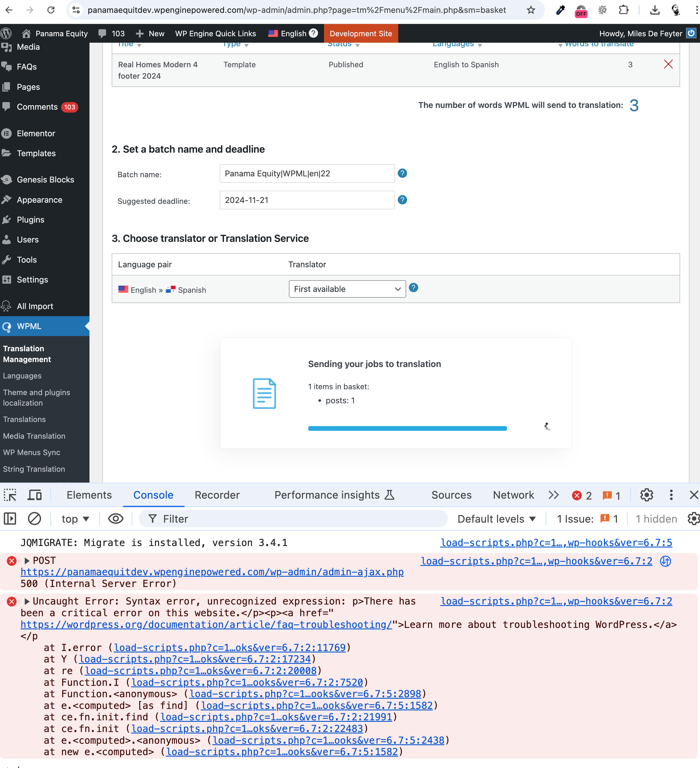Open the First available translator dropdown
This screenshot has width=700, height=768.
click(x=347, y=289)
